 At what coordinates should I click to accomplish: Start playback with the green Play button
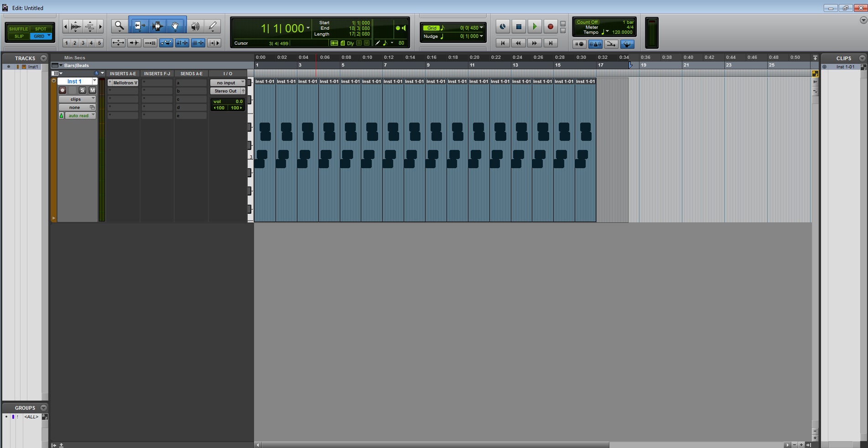tap(535, 26)
